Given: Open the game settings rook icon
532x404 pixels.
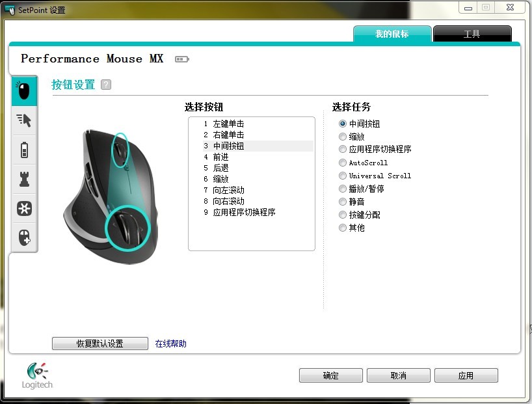Looking at the screenshot, I should coord(24,179).
